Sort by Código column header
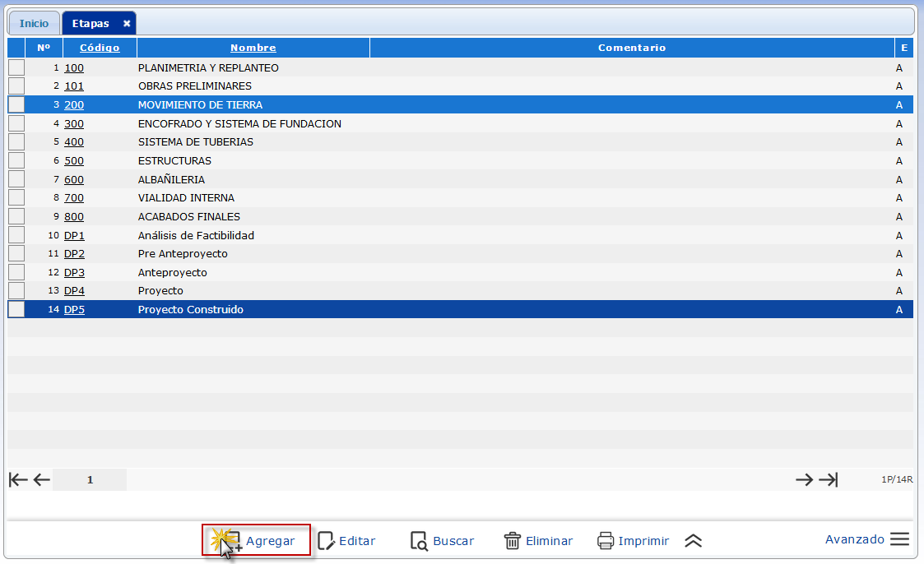This screenshot has height=564, width=924. [100, 48]
